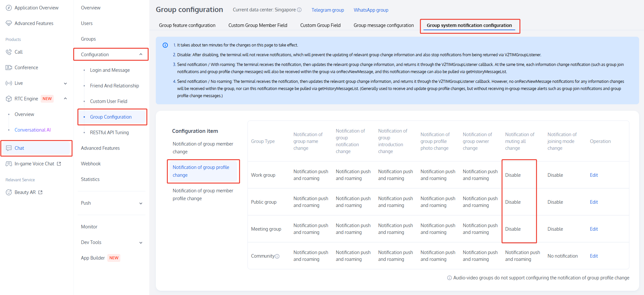This screenshot has width=644, height=295.
Task: Open the Call product icon
Action: click(x=9, y=52)
